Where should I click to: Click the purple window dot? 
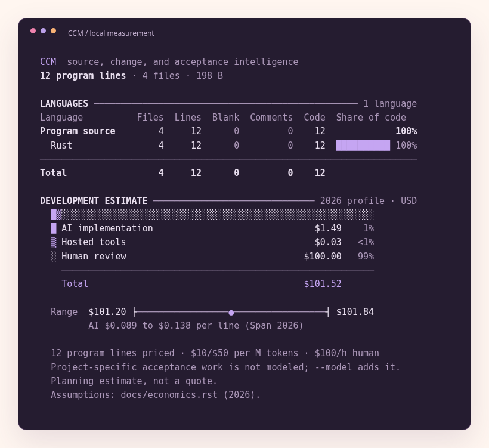point(44,30)
